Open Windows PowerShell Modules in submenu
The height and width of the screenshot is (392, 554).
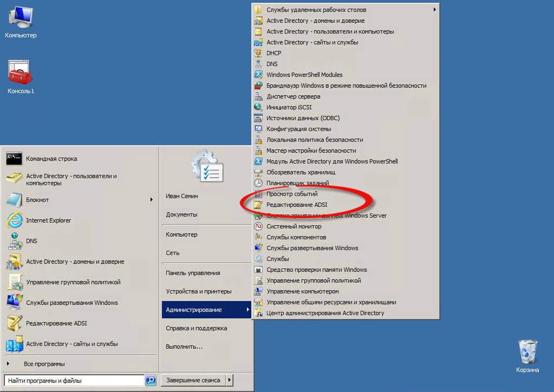click(x=346, y=75)
